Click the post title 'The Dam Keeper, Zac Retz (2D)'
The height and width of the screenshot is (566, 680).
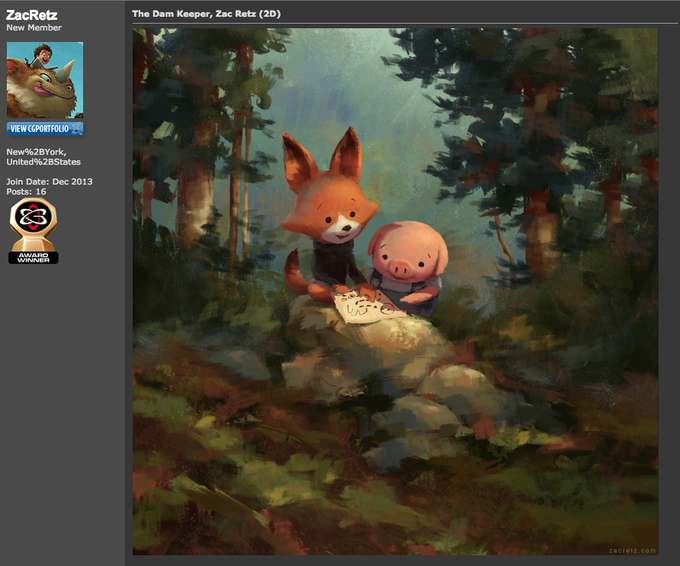coord(206,14)
